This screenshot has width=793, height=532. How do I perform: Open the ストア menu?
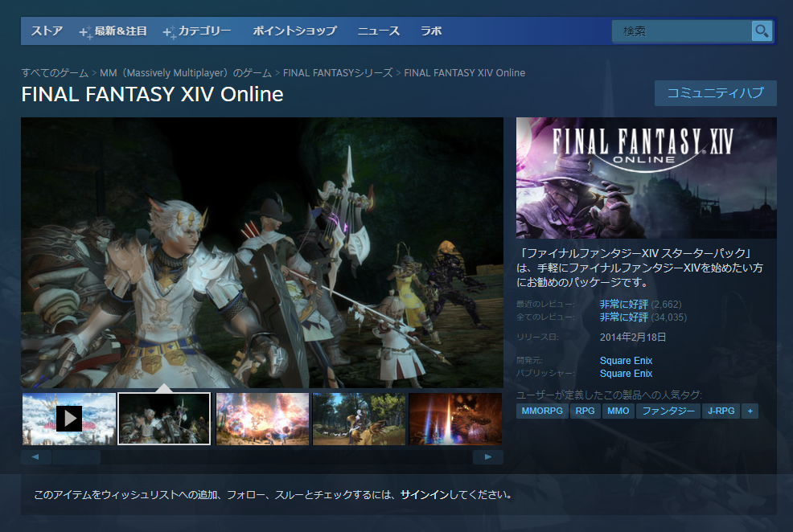coord(47,31)
